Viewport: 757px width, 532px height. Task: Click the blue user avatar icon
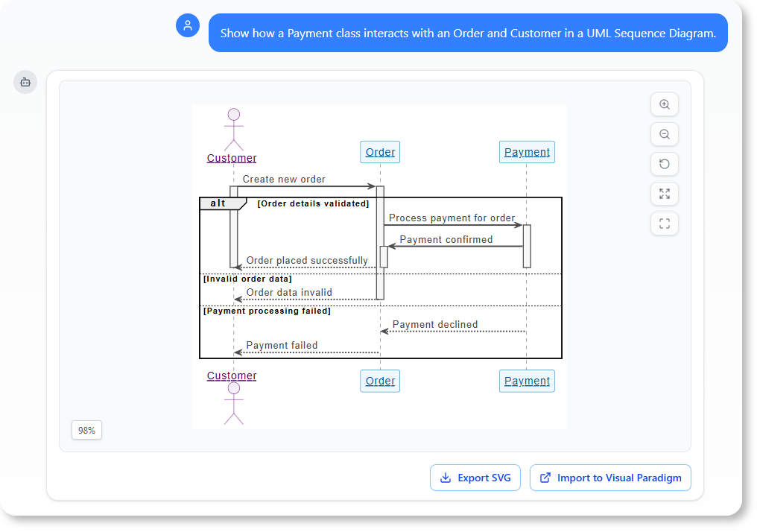pyautogui.click(x=188, y=25)
